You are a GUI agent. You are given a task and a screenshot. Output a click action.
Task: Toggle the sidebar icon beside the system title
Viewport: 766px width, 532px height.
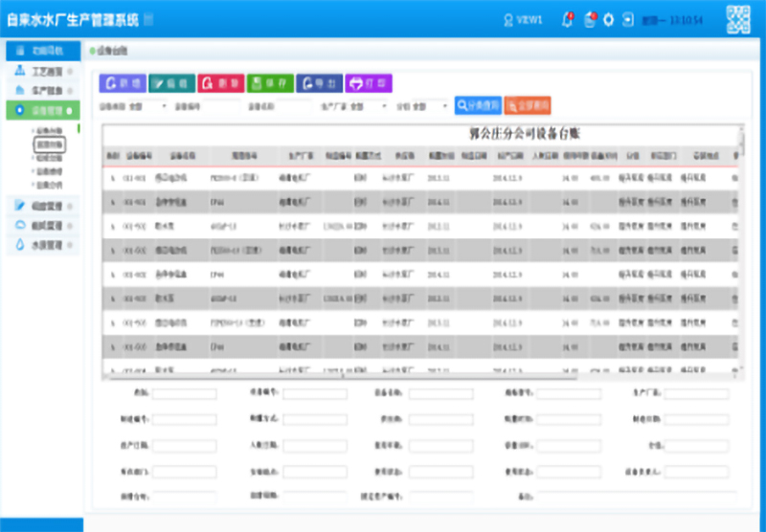click(x=147, y=20)
